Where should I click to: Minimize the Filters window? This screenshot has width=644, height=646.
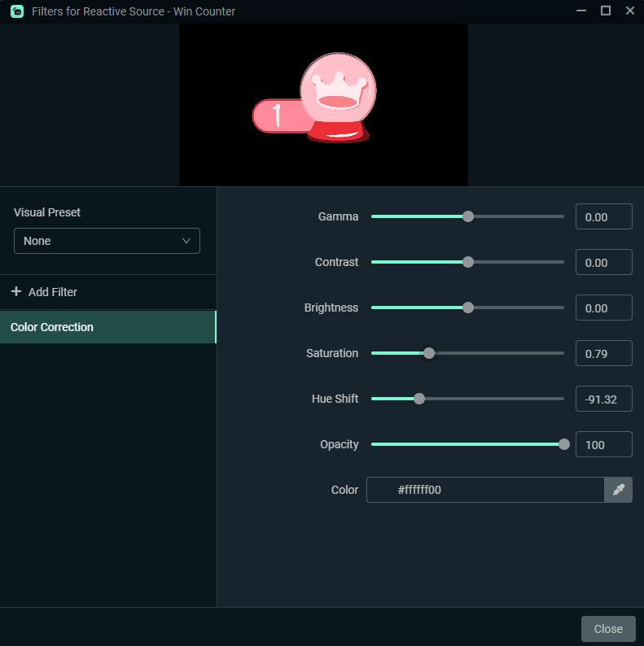pyautogui.click(x=581, y=11)
